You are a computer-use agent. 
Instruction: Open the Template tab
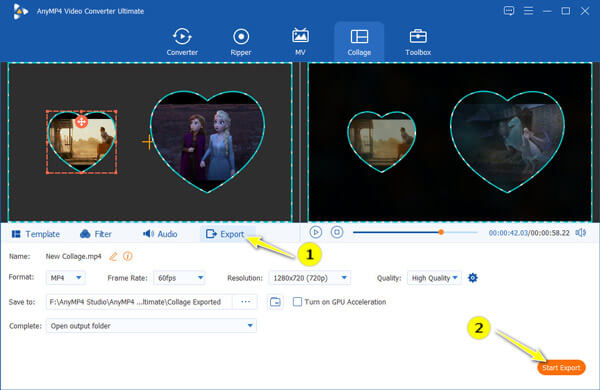tap(36, 234)
